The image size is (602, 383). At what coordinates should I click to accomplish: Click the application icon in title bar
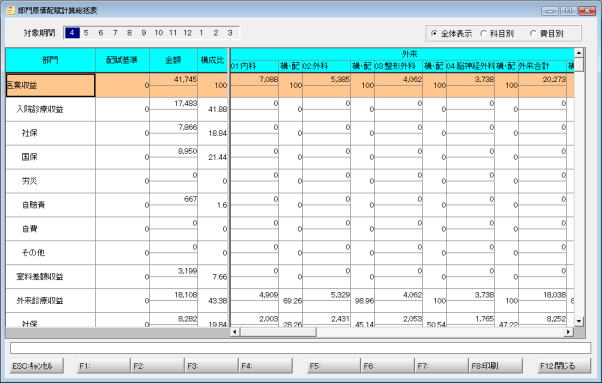pyautogui.click(x=10, y=10)
